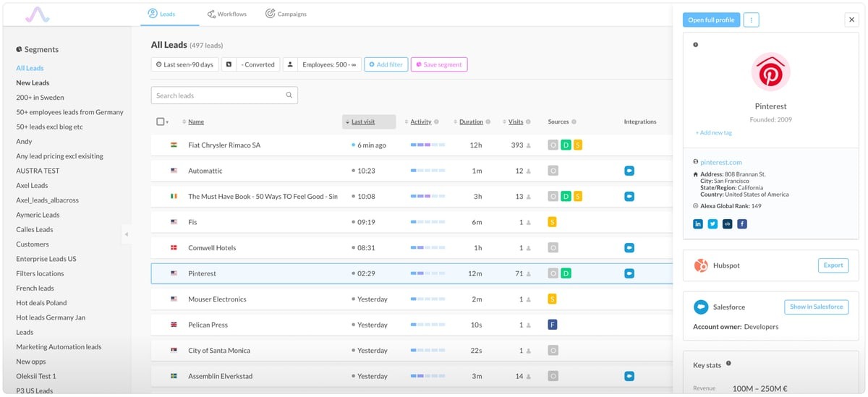Open the Last seen-90 days filter
The image size is (868, 397).
(x=184, y=64)
